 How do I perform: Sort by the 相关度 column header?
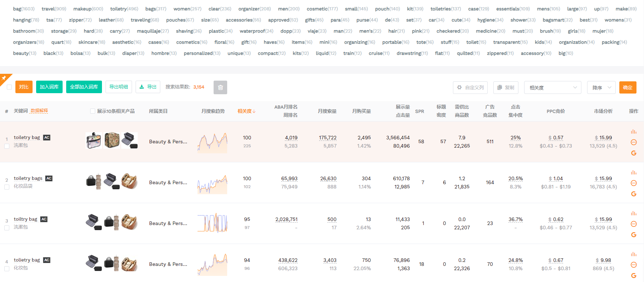pyautogui.click(x=246, y=111)
